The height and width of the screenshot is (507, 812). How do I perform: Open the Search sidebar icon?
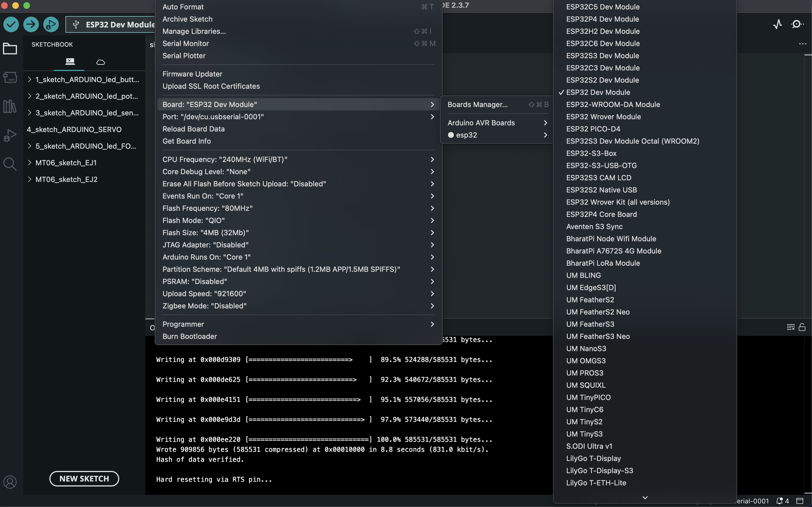[10, 164]
